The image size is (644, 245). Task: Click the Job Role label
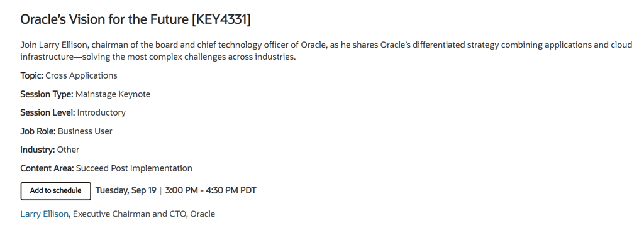pos(38,131)
